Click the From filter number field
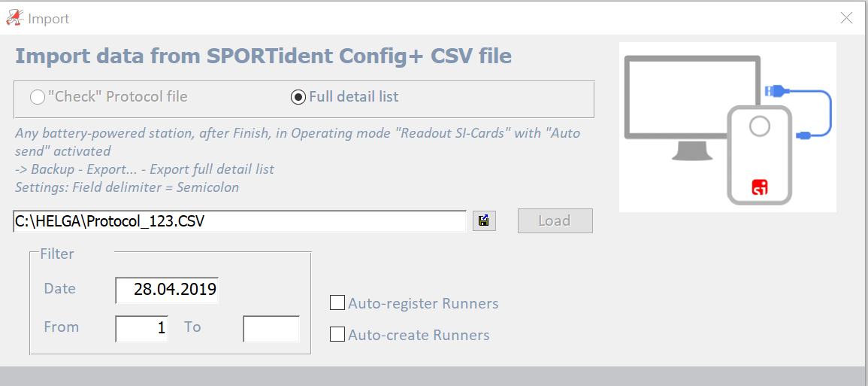This screenshot has width=868, height=386. 142,329
